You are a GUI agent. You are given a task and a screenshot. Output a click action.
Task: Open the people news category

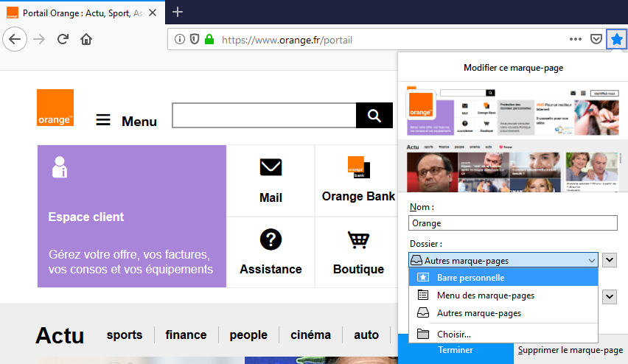248,335
